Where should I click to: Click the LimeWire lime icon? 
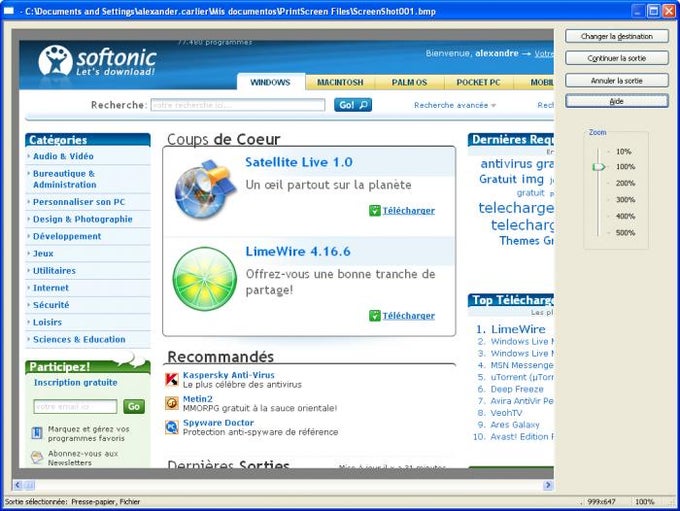(x=205, y=279)
